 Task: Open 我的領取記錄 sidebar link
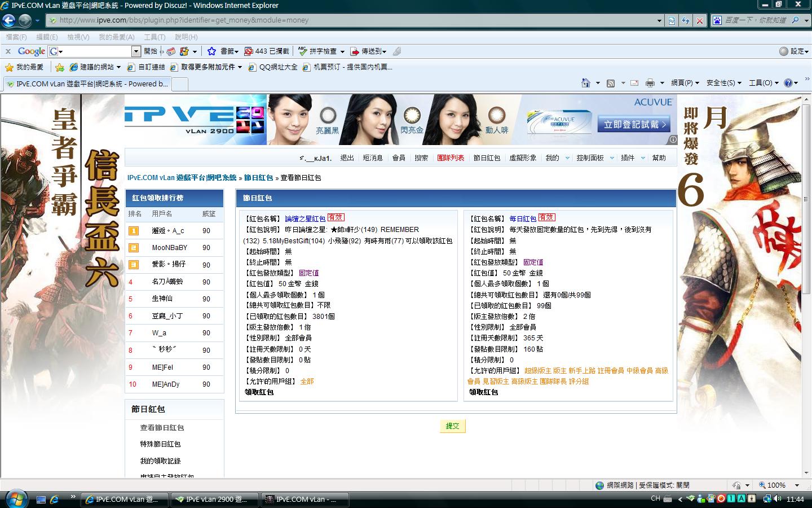coord(160,461)
